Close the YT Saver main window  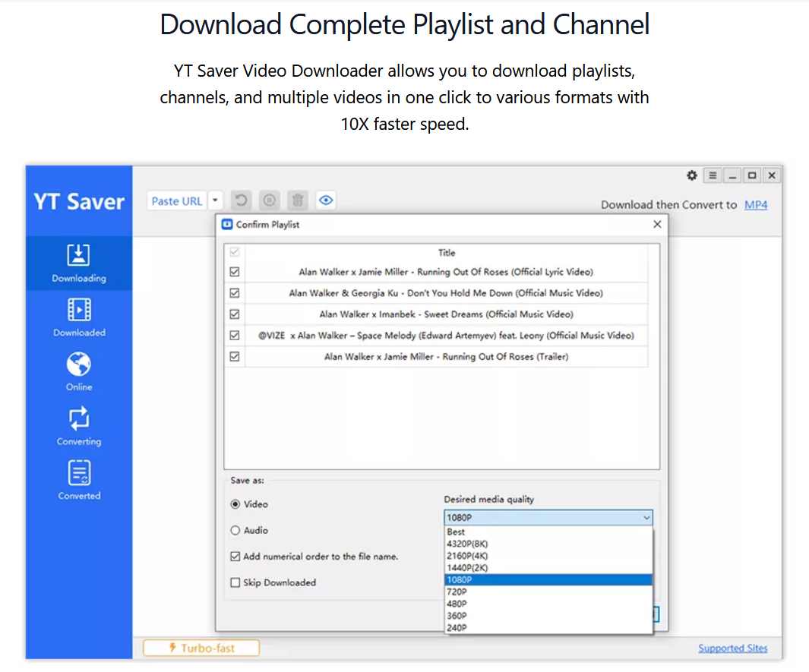(x=772, y=175)
